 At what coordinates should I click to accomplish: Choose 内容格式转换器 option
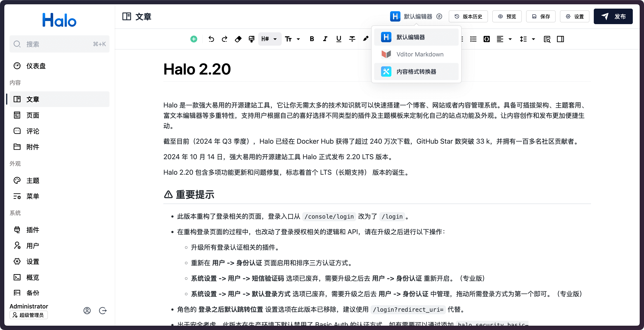coord(416,72)
